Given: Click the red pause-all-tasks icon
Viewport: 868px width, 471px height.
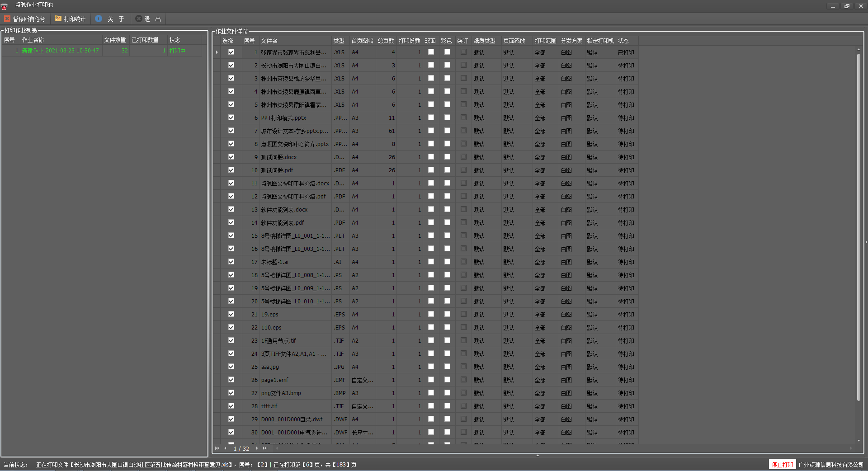Looking at the screenshot, I should (7, 19).
